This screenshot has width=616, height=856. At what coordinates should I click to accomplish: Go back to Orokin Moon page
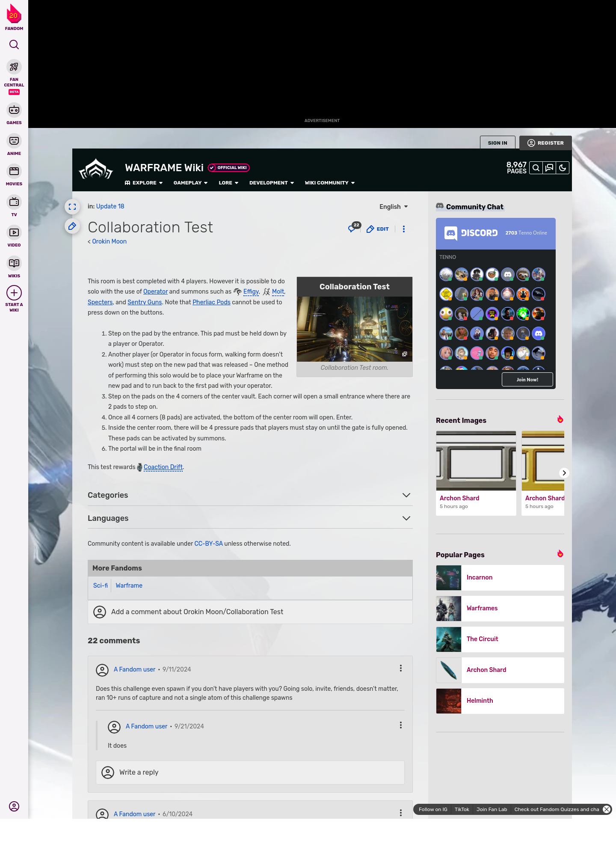109,241
